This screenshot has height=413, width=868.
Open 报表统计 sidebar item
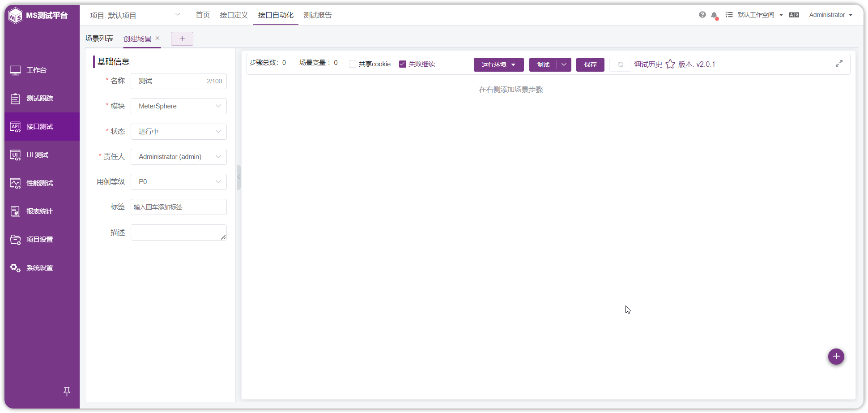coord(42,211)
